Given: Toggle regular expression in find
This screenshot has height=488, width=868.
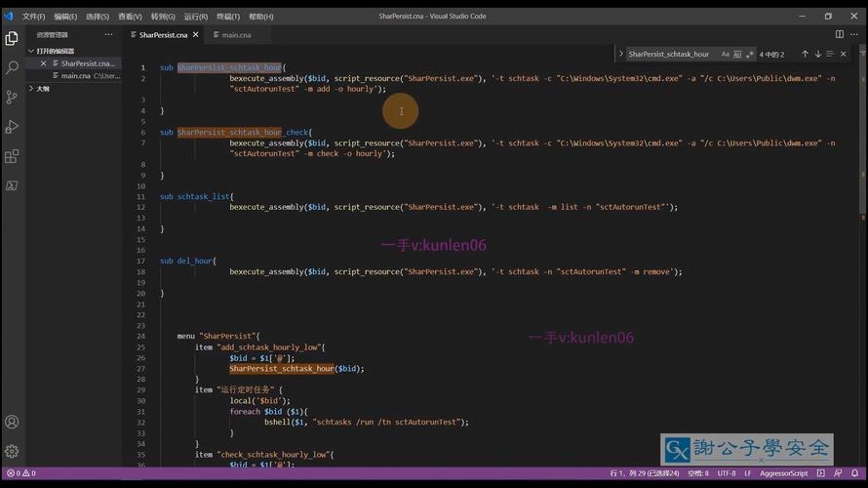Looking at the screenshot, I should click(x=750, y=55).
